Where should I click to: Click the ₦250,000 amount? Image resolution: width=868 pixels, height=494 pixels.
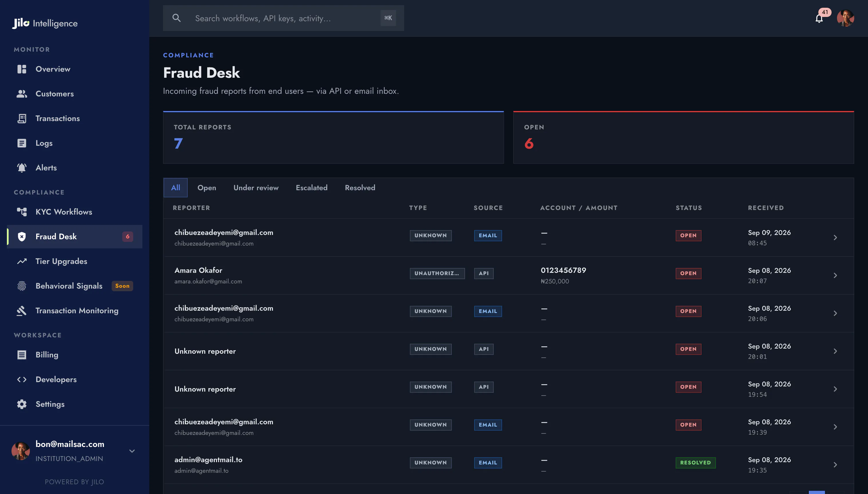[x=555, y=281]
